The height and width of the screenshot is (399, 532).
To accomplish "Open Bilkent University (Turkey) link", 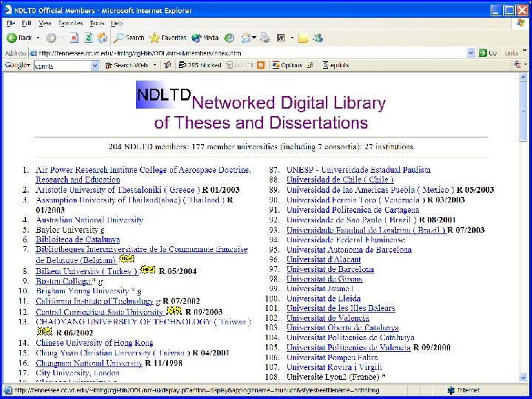I will pos(86,271).
